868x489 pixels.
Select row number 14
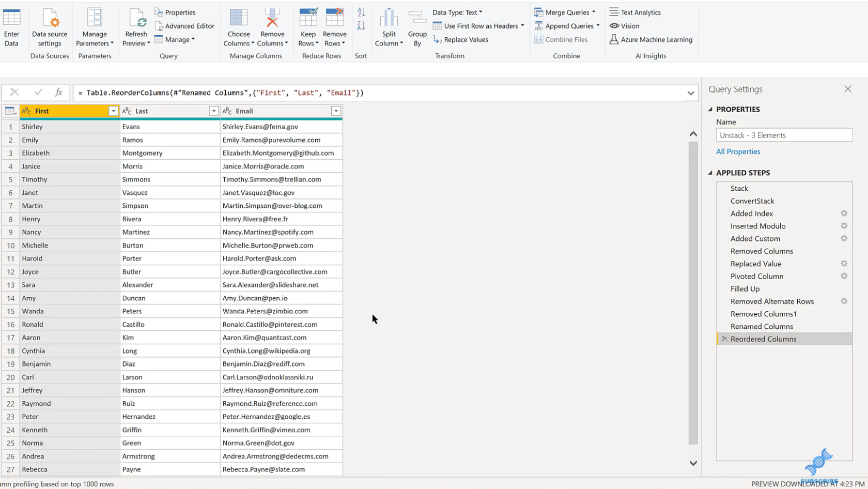point(10,298)
